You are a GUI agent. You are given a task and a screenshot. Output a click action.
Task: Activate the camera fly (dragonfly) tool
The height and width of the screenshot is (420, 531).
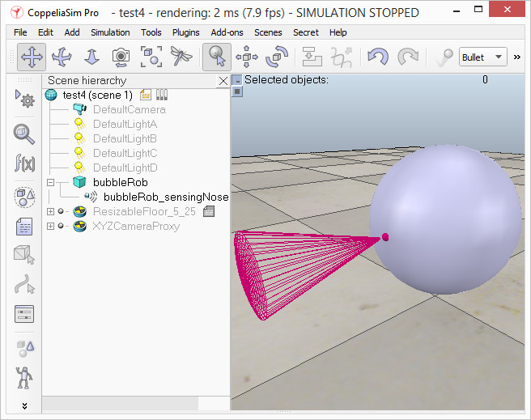point(181,56)
